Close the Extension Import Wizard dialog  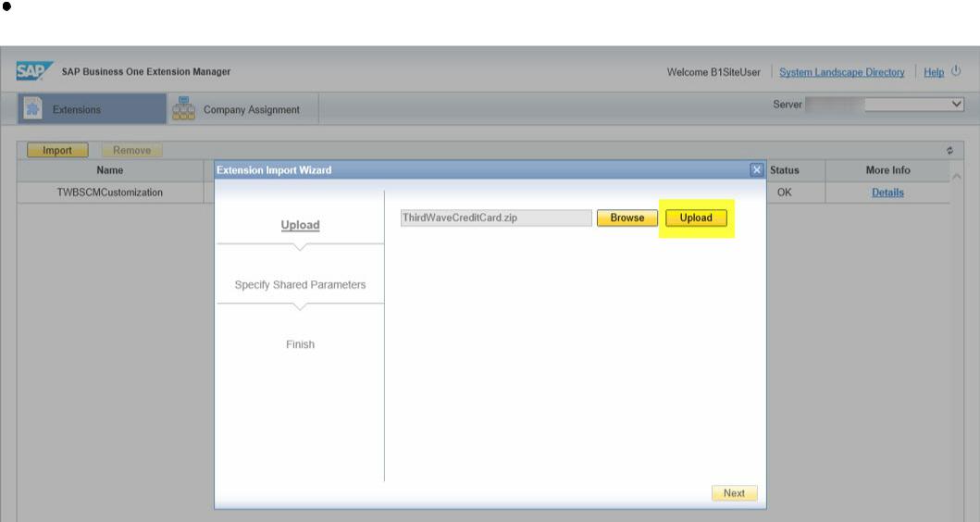756,169
